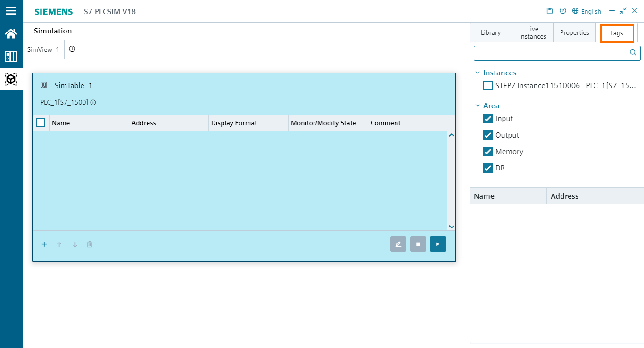Viewport: 644px width, 348px height.
Task: Add a new row in SimTable_1
Action: pyautogui.click(x=44, y=244)
